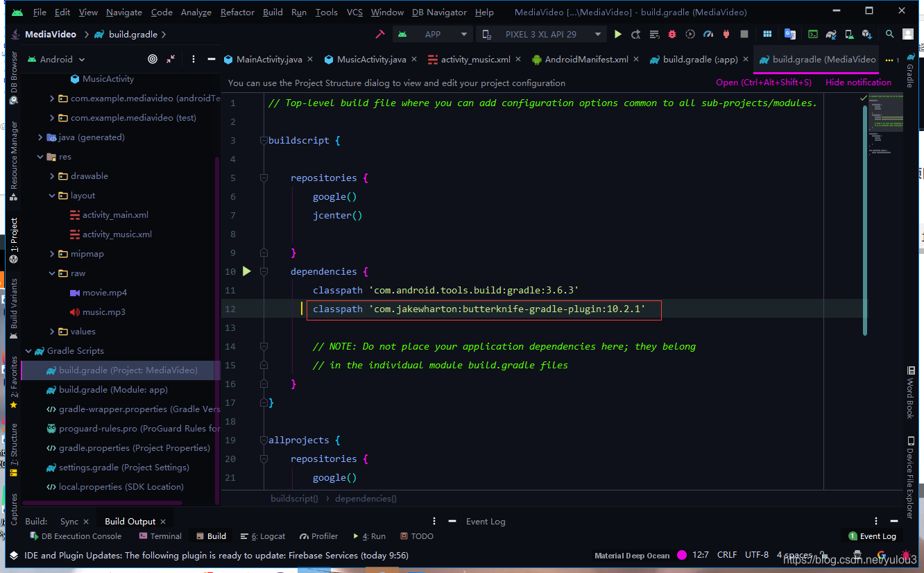Toggle the Z: Structure tool window

pyautogui.click(x=14, y=450)
